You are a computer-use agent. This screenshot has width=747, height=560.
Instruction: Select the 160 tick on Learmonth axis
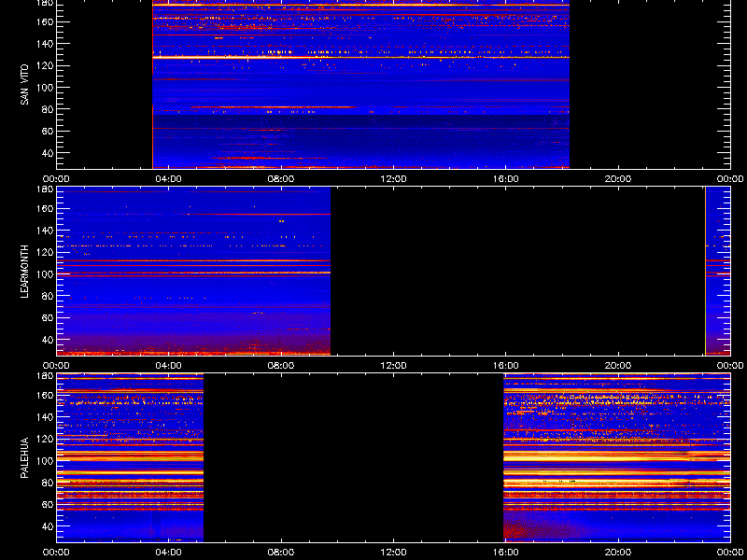pyautogui.click(x=46, y=208)
